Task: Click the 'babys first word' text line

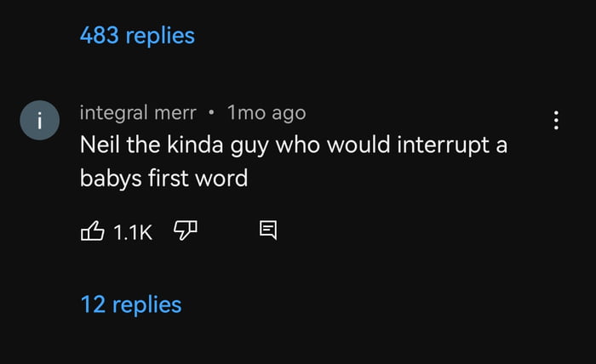Action: [163, 178]
